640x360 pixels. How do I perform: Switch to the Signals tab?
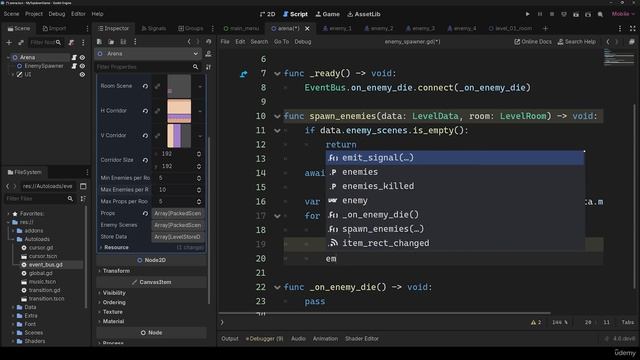coord(153,29)
